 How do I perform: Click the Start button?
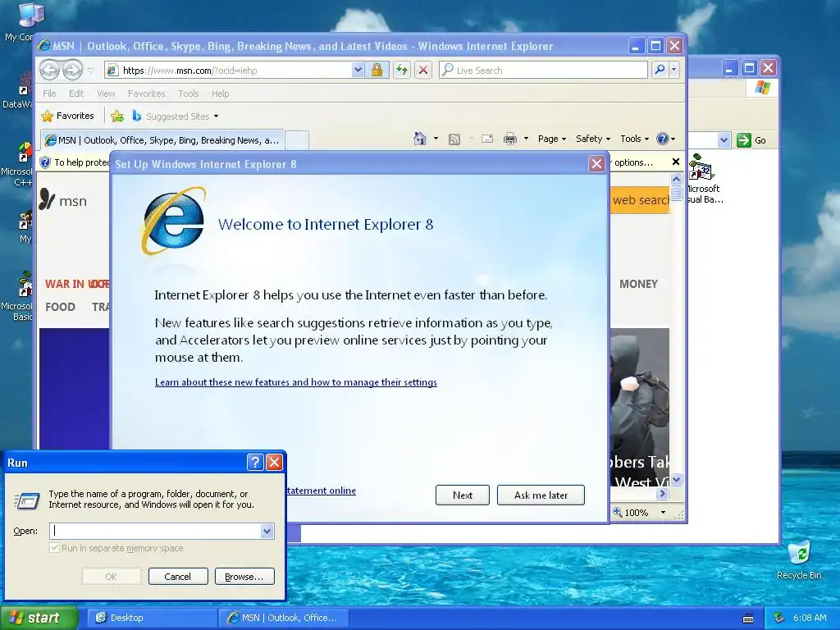point(39,618)
